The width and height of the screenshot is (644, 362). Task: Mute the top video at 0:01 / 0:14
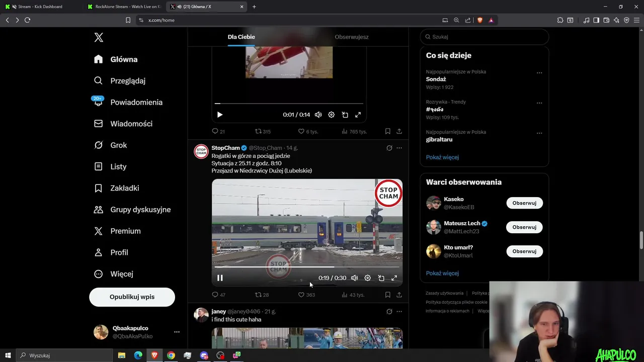click(x=318, y=115)
